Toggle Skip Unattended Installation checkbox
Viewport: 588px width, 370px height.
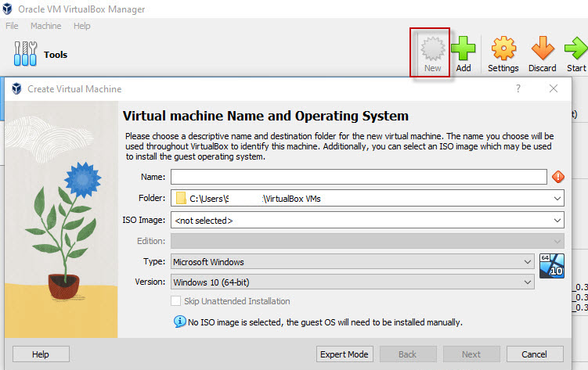pos(175,301)
